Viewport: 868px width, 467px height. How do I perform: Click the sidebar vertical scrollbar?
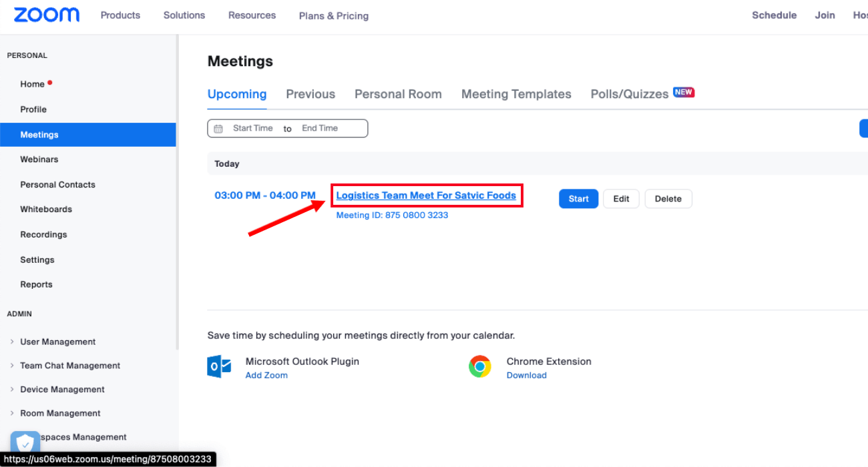click(177, 193)
